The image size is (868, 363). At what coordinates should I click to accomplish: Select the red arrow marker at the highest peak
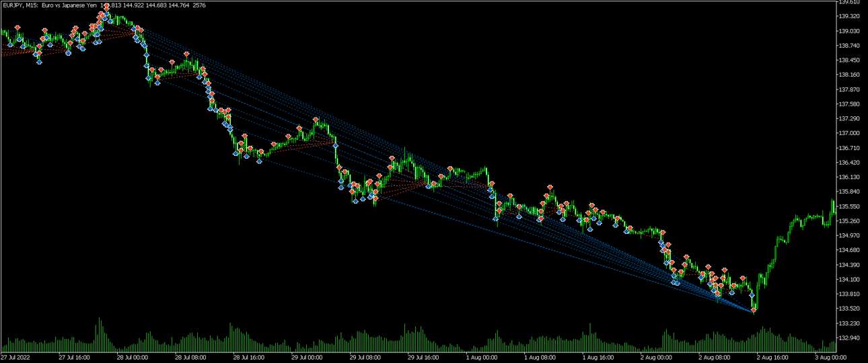(106, 6)
